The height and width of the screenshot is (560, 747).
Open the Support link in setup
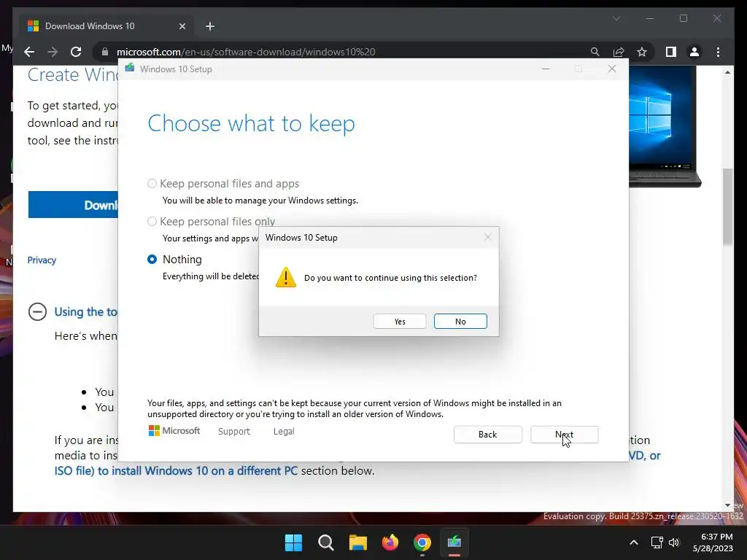234,432
